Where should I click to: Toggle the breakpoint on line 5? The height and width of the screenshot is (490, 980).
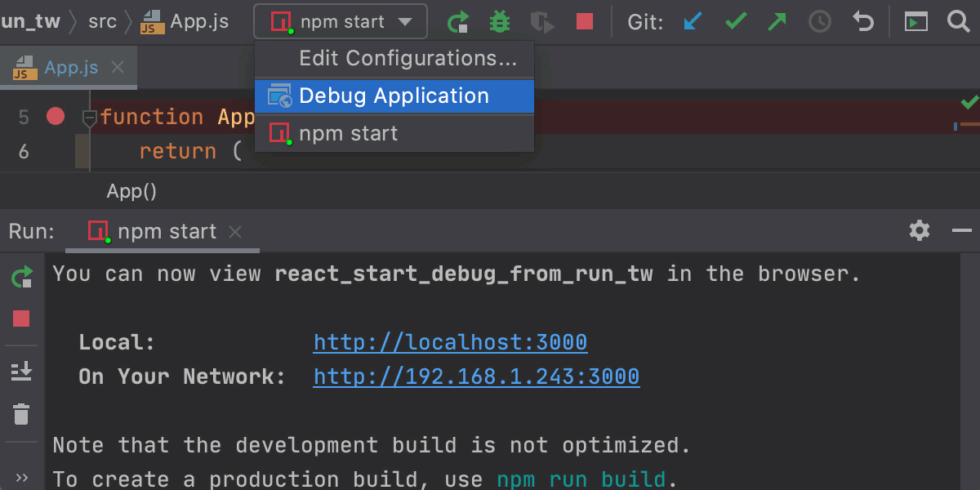[x=55, y=117]
